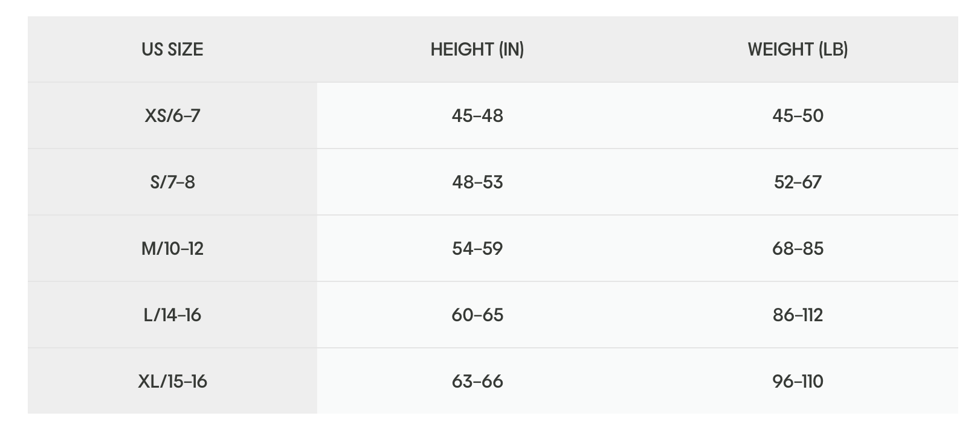Click the 96-110 weight cell
Viewport: 980px width, 442px height.
tap(798, 381)
